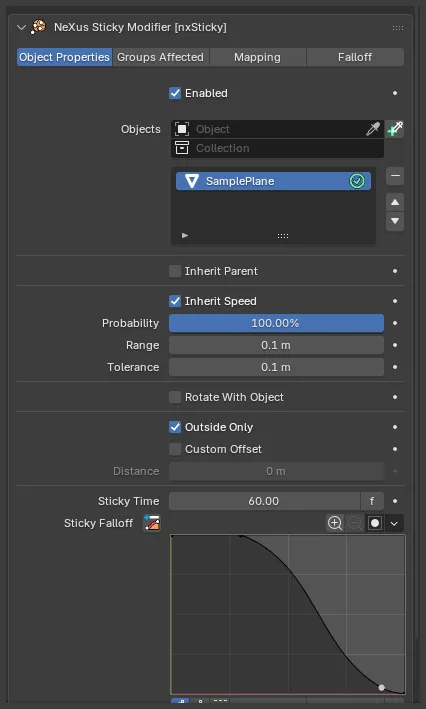Image resolution: width=426 pixels, height=709 pixels.
Task: Click the Probability 100.00% slider
Action: pos(276,323)
